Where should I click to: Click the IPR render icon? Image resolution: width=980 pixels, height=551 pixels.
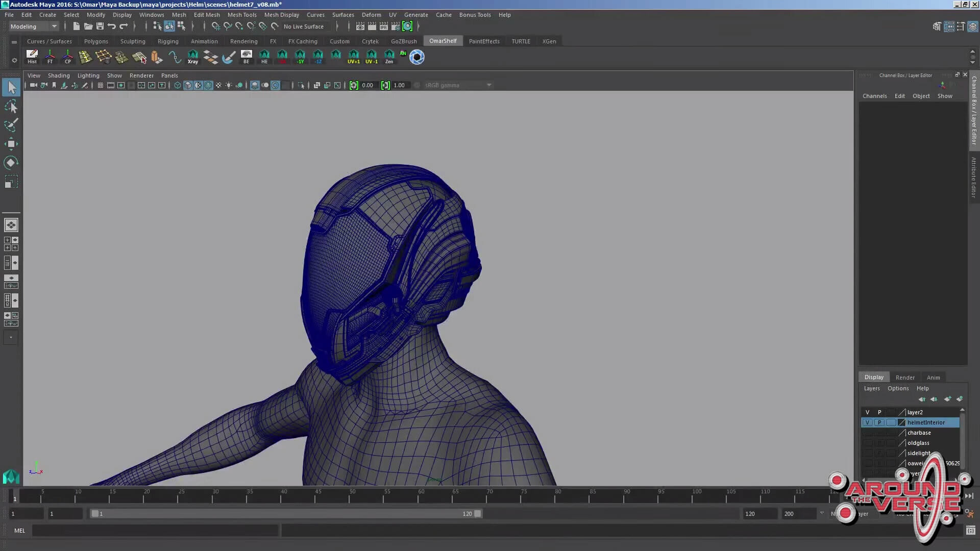tap(384, 27)
